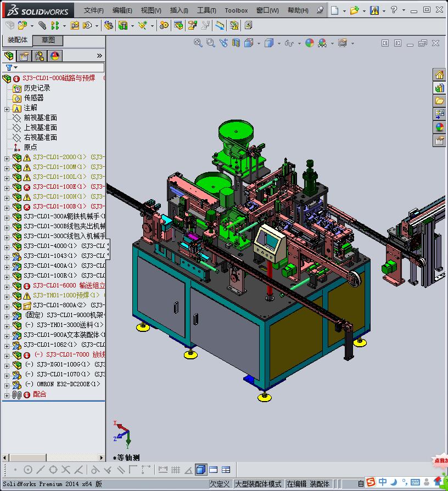This screenshot has height=491, width=448.
Task: Click the Previous View icon
Action: point(223,43)
